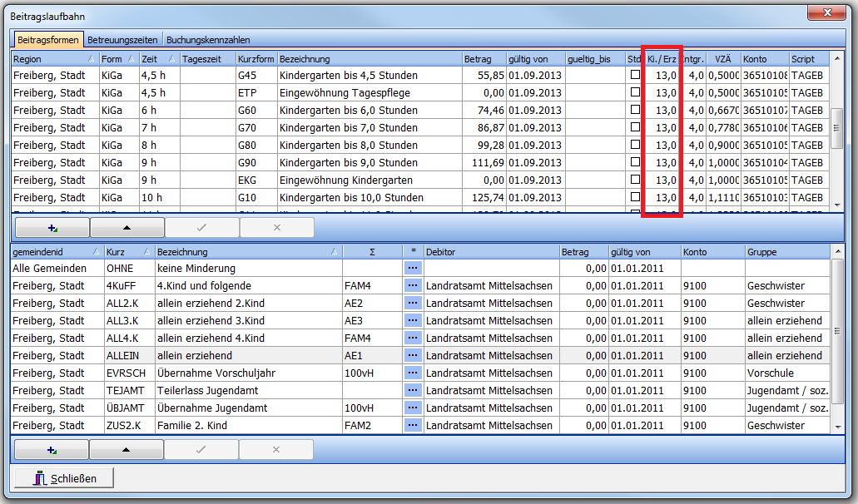The height and width of the screenshot is (504, 858).
Task: Open the details button for Übernahme Jugendamt
Action: coord(413,408)
